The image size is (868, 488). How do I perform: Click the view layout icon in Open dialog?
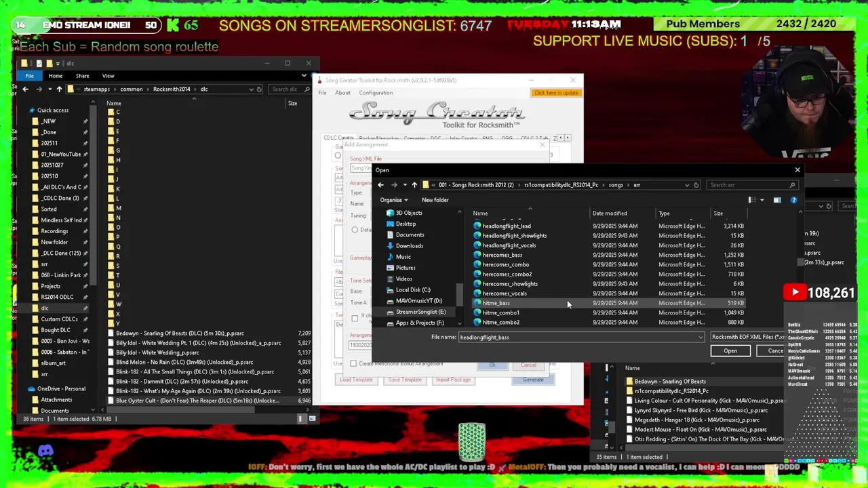click(751, 200)
